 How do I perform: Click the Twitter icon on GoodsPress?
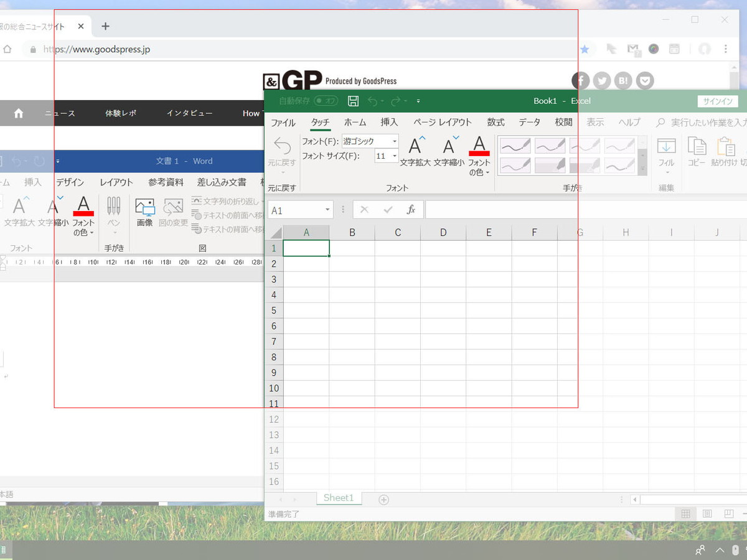tap(601, 80)
